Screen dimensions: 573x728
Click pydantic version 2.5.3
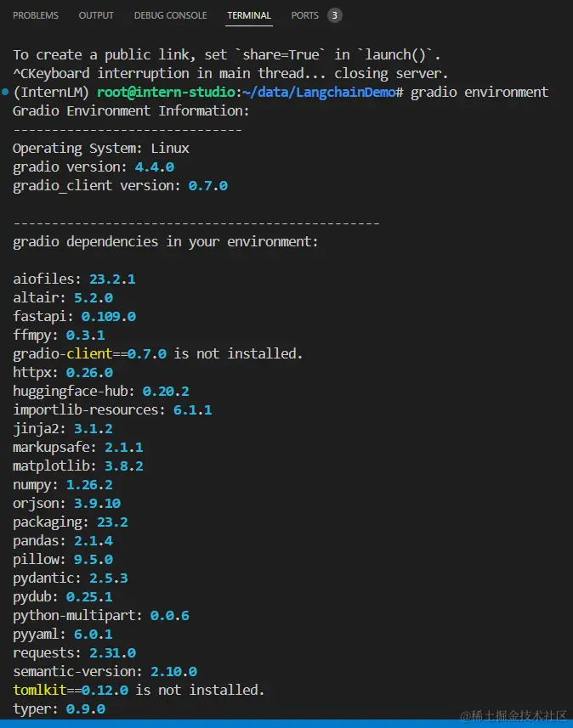click(x=109, y=578)
